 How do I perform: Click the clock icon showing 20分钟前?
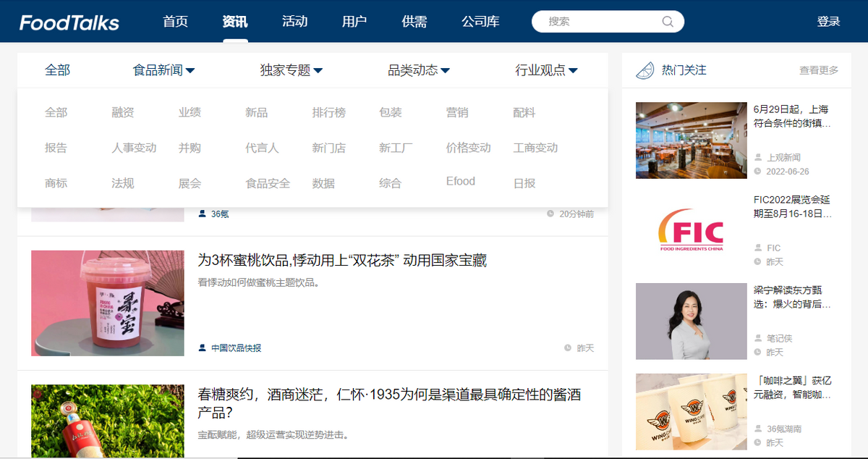coord(551,212)
